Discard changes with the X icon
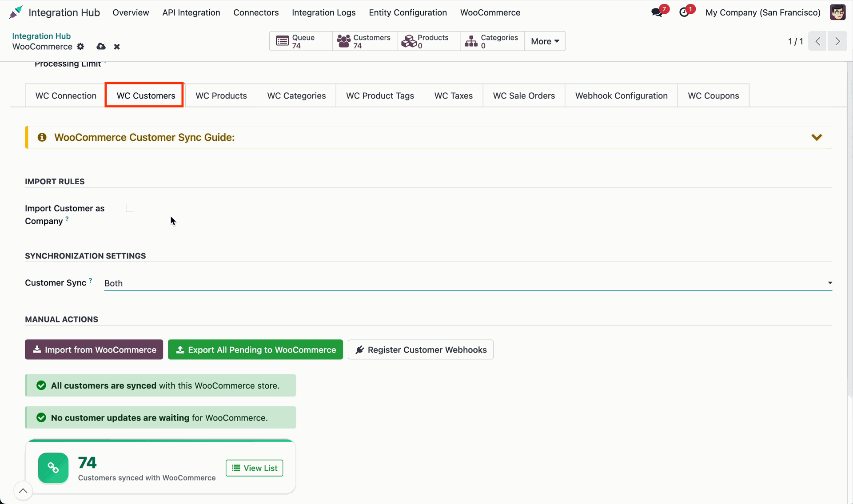The height and width of the screenshot is (504, 853). click(x=117, y=47)
